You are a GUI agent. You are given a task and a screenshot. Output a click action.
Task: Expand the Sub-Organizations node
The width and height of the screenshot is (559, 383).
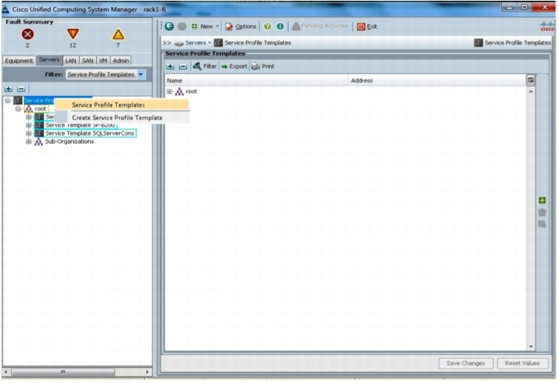click(x=29, y=142)
